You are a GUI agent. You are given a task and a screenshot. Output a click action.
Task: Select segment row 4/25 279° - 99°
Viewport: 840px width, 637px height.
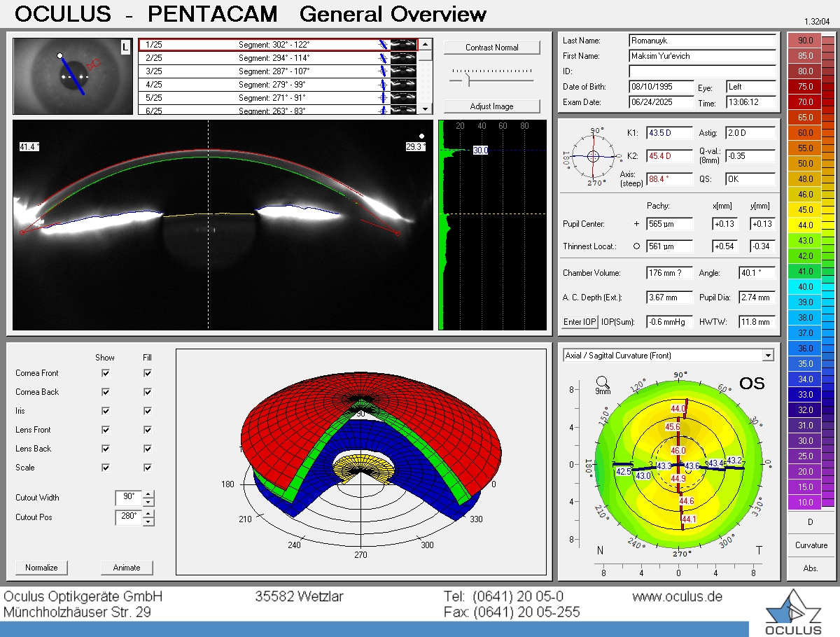278,84
